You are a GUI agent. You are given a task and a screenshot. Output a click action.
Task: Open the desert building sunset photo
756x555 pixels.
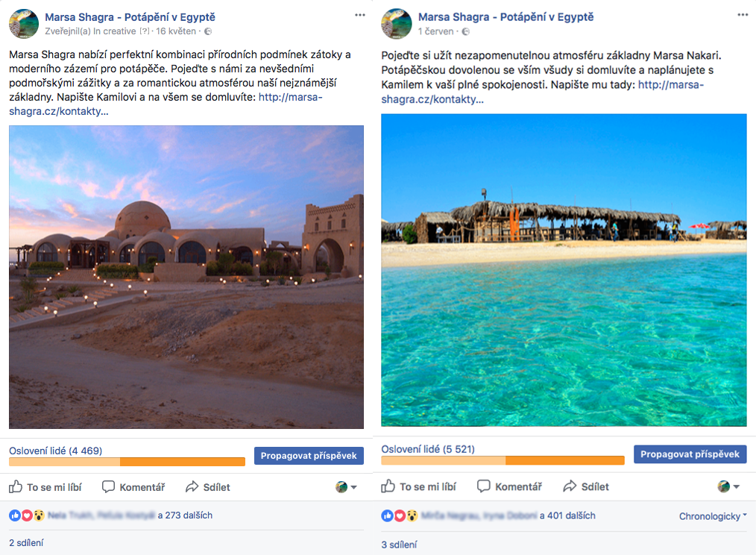[186, 277]
